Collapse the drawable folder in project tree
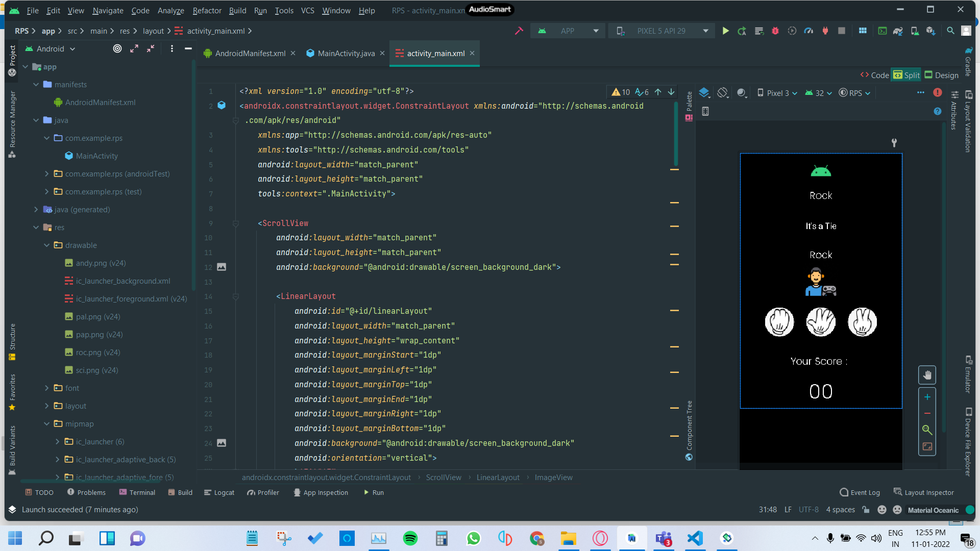The image size is (980, 551). tap(47, 245)
